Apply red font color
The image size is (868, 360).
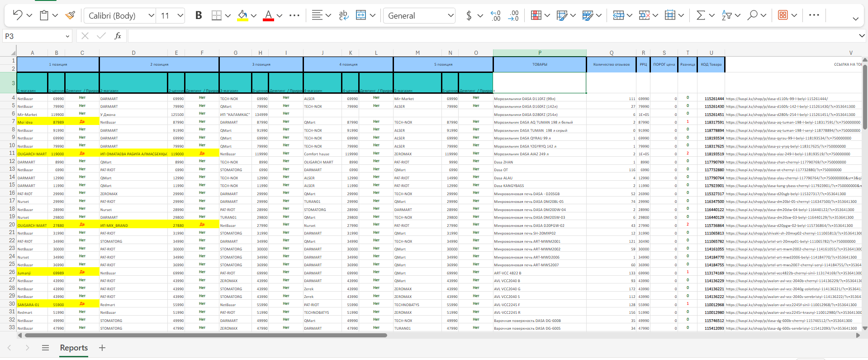point(268,15)
